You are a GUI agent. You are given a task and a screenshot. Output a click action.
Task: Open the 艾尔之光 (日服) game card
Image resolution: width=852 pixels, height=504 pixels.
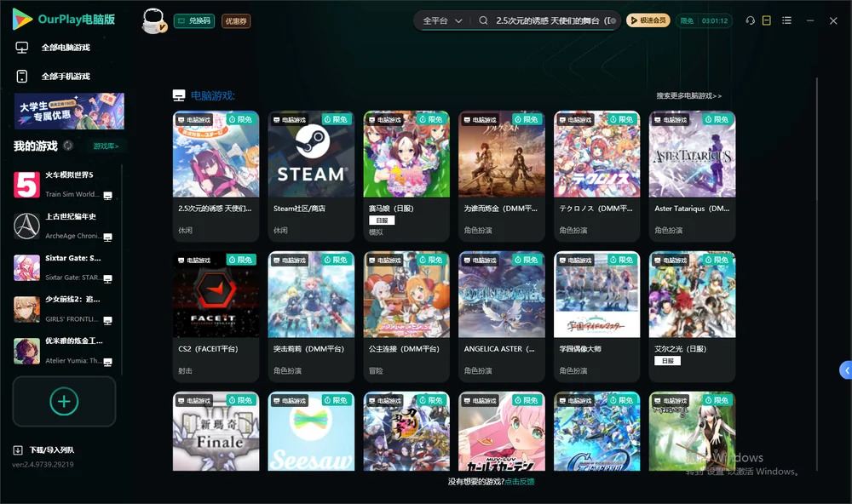coord(692,317)
